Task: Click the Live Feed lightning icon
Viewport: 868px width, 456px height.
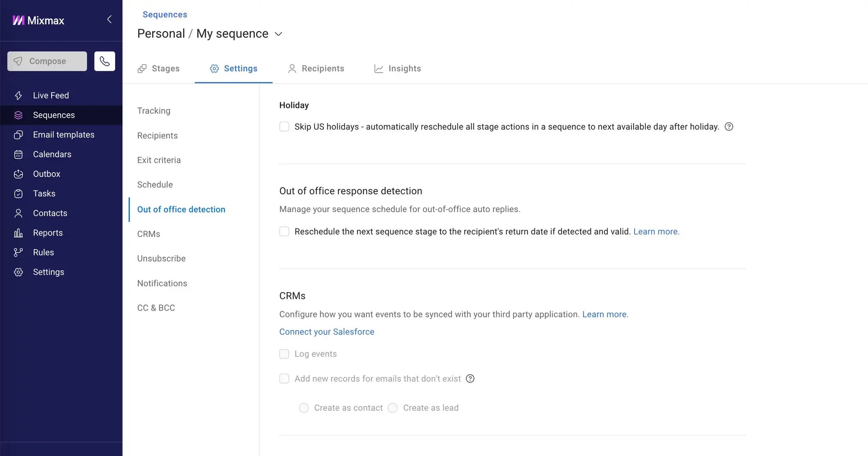Action: coord(18,95)
